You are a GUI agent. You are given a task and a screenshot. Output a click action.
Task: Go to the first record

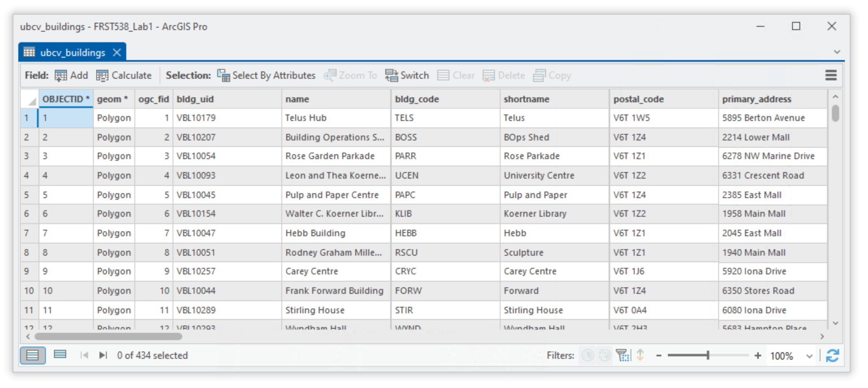click(x=84, y=356)
